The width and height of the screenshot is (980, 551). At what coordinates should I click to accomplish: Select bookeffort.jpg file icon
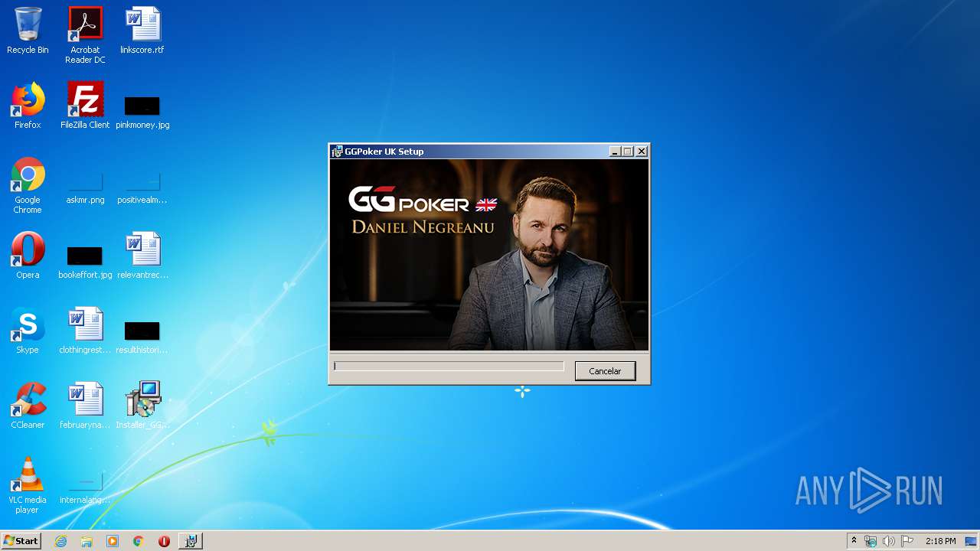coord(85,262)
